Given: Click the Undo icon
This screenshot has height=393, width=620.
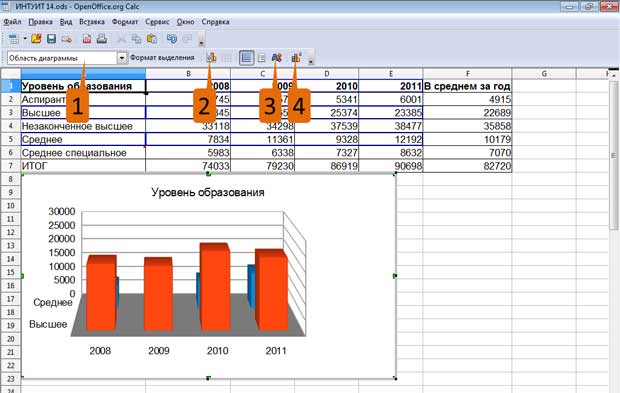Looking at the screenshot, I should pos(172,38).
